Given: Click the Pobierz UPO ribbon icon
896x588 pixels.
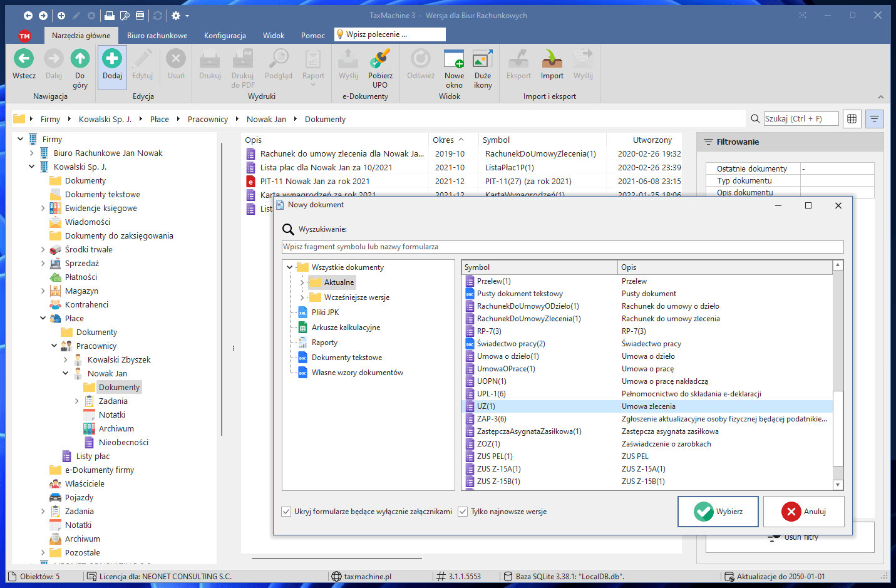Looking at the screenshot, I should click(380, 59).
